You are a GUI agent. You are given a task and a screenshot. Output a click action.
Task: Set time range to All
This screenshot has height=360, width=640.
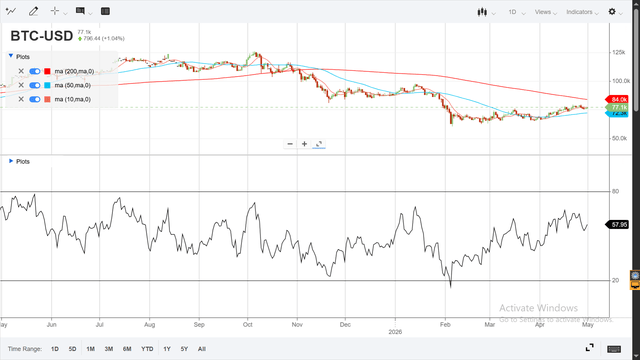202,349
